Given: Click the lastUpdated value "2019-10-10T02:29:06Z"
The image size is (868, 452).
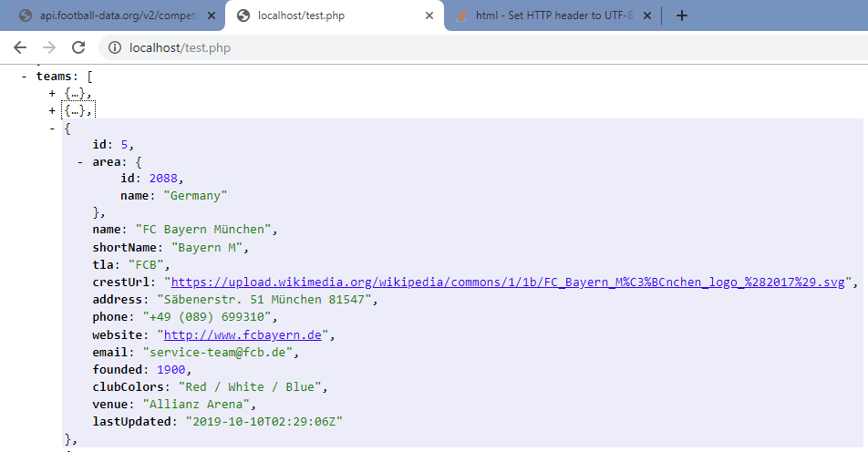Looking at the screenshot, I should pos(264,422).
